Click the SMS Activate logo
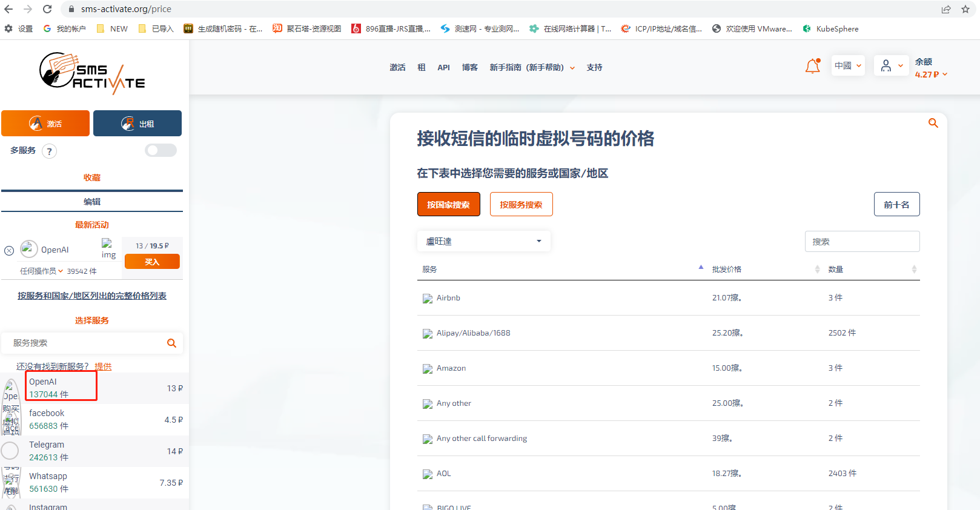Image resolution: width=980 pixels, height=510 pixels. [x=92, y=74]
